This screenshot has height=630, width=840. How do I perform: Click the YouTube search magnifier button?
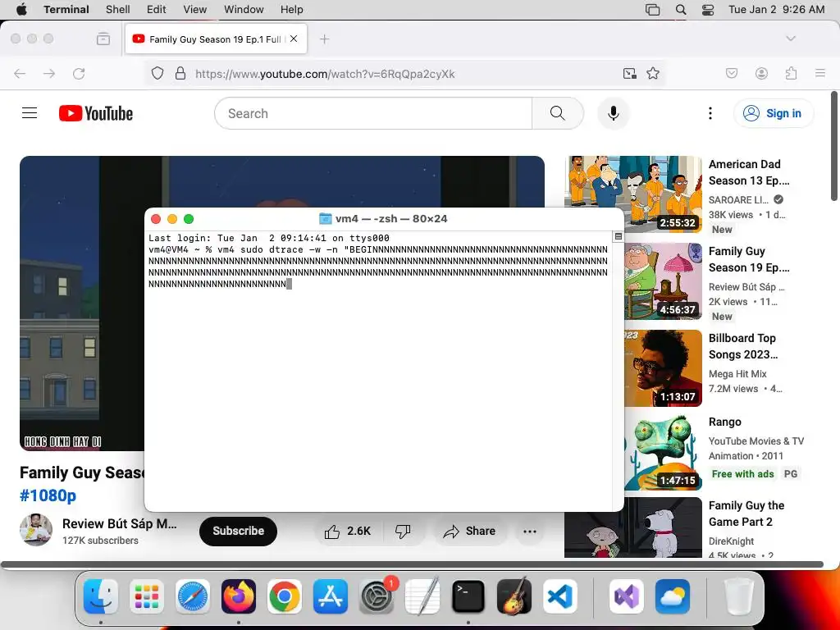tap(558, 113)
